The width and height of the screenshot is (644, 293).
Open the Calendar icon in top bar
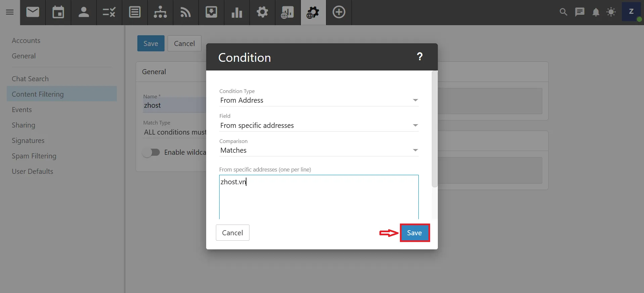pos(58,12)
